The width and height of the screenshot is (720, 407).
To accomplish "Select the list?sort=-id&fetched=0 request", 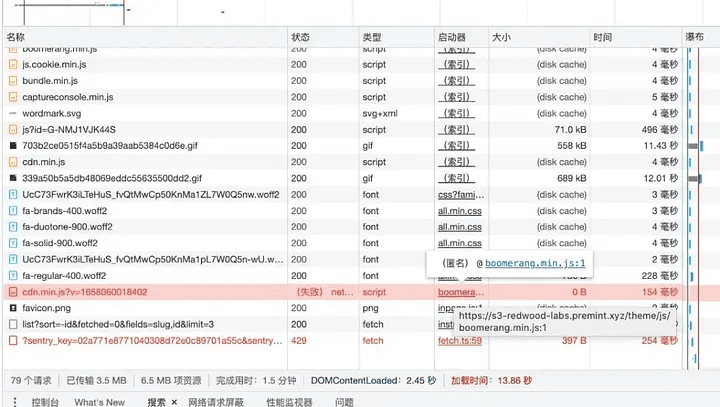I will coord(341,324).
